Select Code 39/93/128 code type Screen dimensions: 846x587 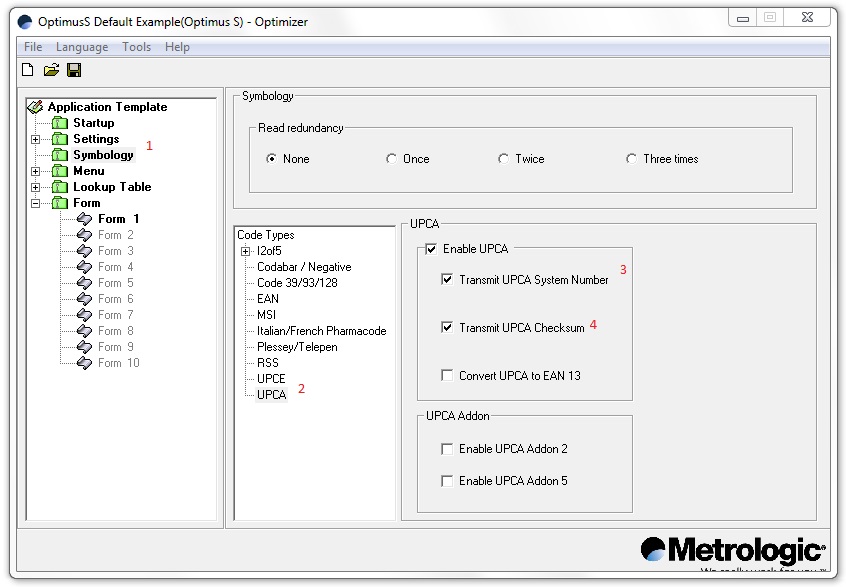[x=297, y=283]
